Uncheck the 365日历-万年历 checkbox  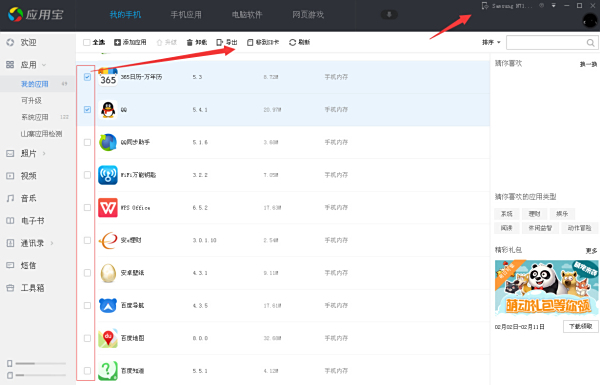87,77
